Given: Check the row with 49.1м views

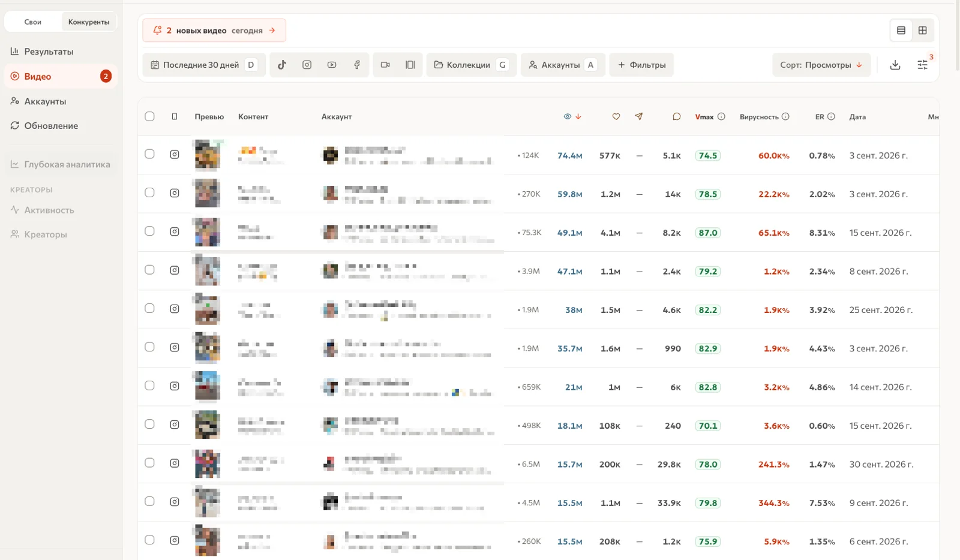Looking at the screenshot, I should (x=149, y=231).
